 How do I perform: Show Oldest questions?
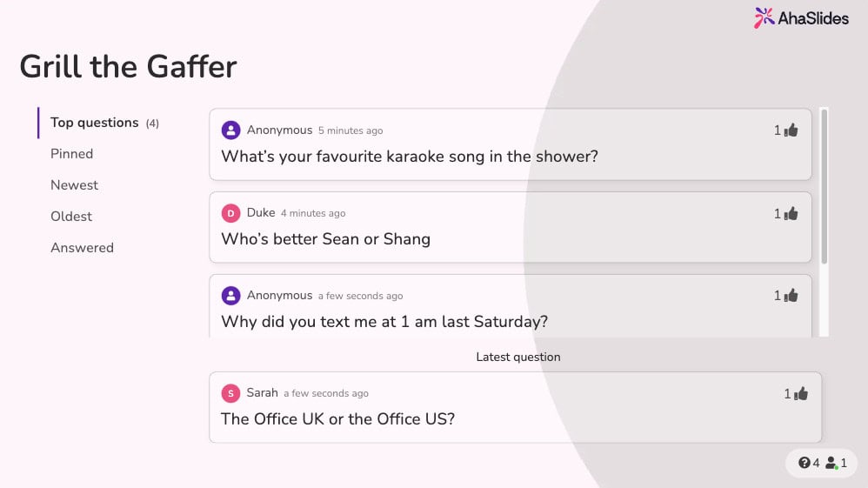(x=71, y=217)
